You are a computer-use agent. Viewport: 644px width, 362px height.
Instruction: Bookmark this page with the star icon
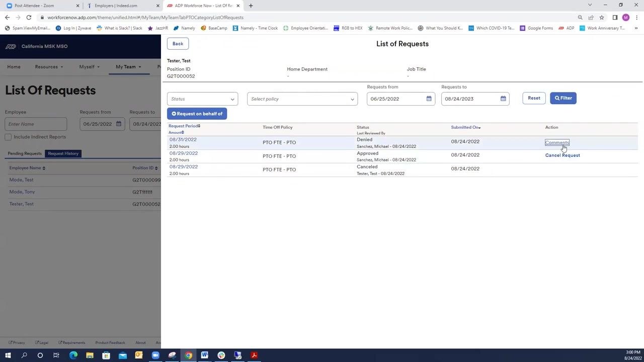point(602,18)
